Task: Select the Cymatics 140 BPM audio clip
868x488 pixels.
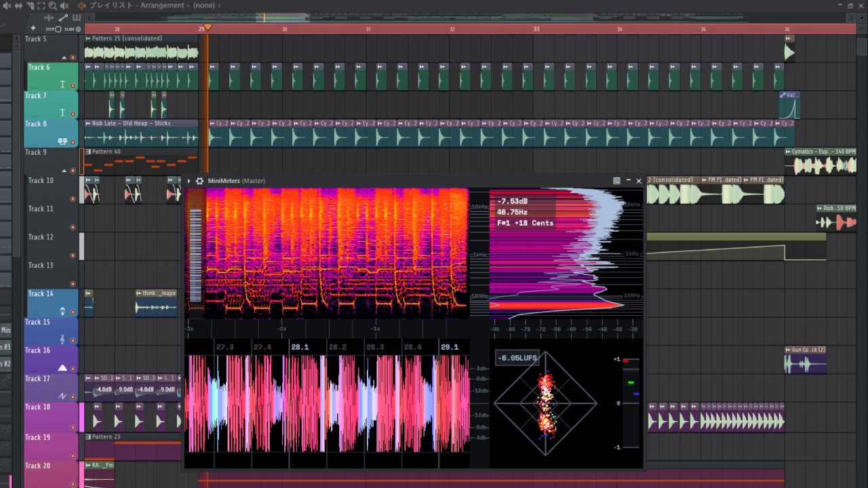Action: click(x=821, y=161)
